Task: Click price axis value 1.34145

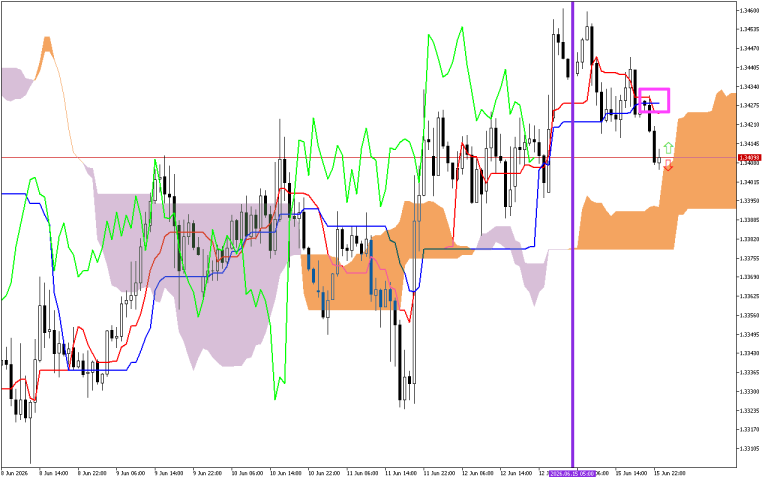Action: 750,144
